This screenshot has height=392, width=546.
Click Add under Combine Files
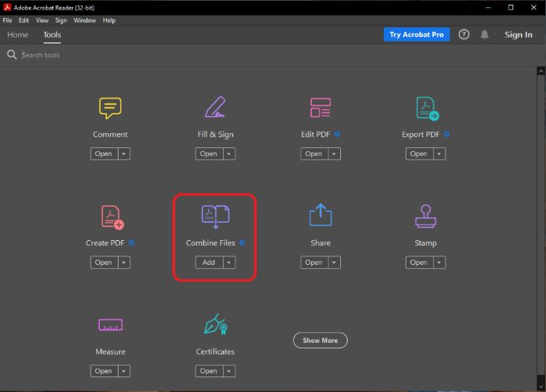click(x=209, y=263)
